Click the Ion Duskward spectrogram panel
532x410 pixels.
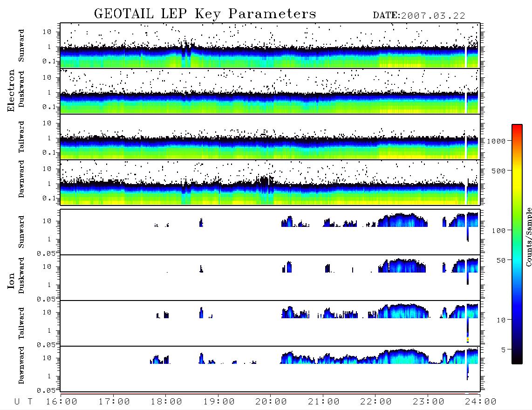(270, 277)
